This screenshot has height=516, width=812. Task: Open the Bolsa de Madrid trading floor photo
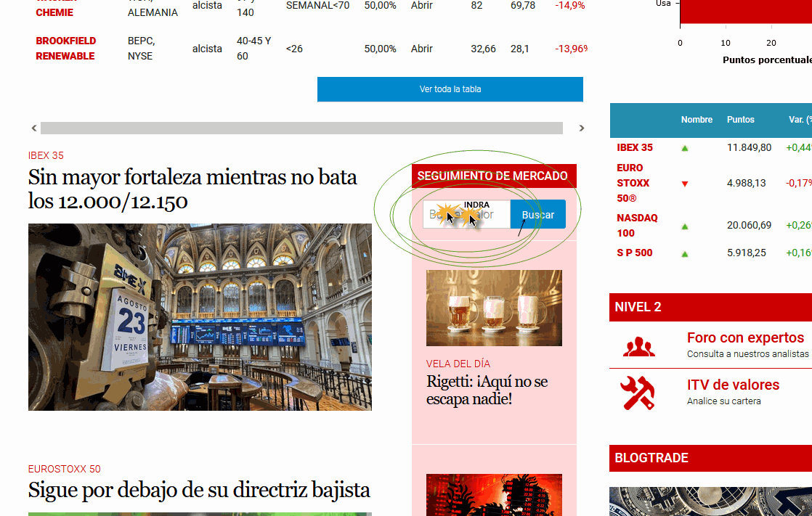pos(200,316)
